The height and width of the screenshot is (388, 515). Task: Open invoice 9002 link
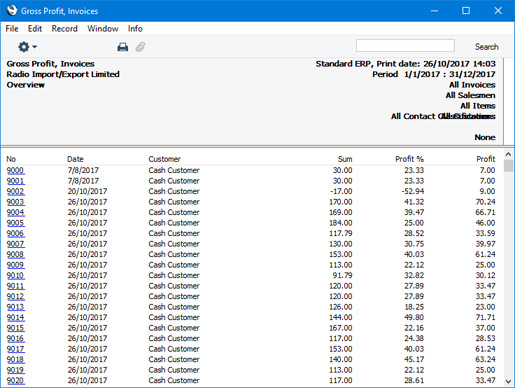(x=15, y=191)
